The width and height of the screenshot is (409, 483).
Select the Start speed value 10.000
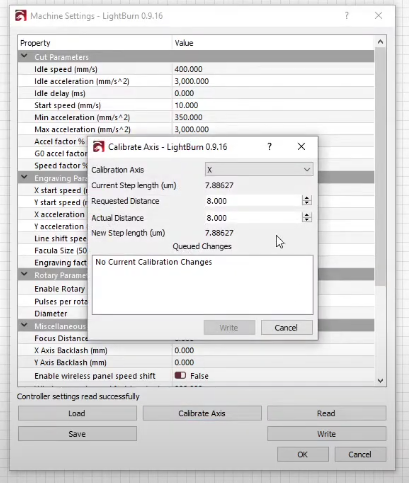click(x=186, y=105)
